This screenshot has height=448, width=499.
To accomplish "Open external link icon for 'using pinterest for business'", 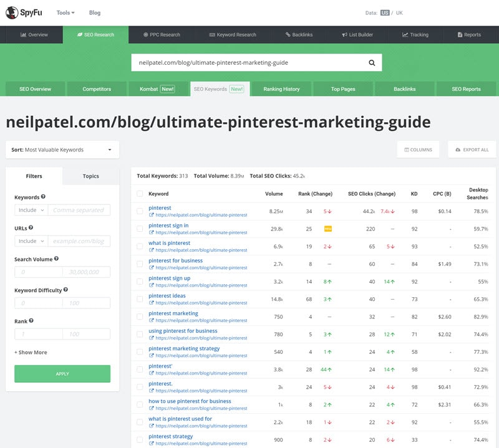I will pos(152,338).
